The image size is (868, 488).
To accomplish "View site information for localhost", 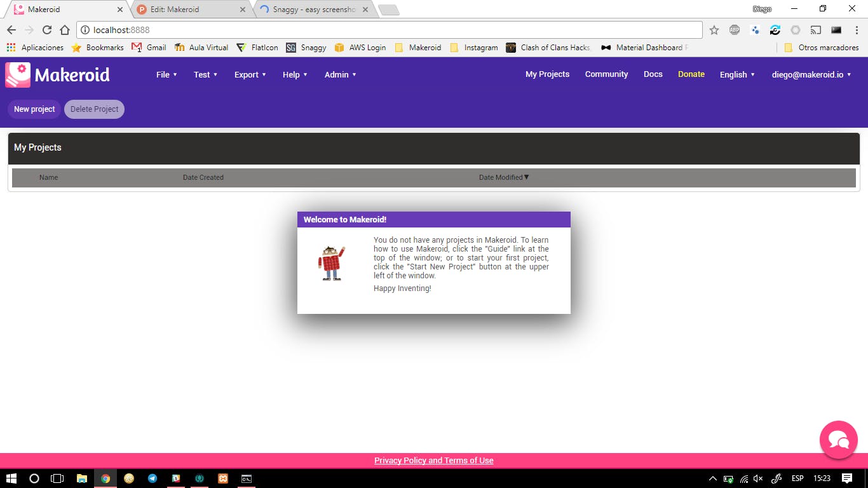I will click(x=85, y=30).
